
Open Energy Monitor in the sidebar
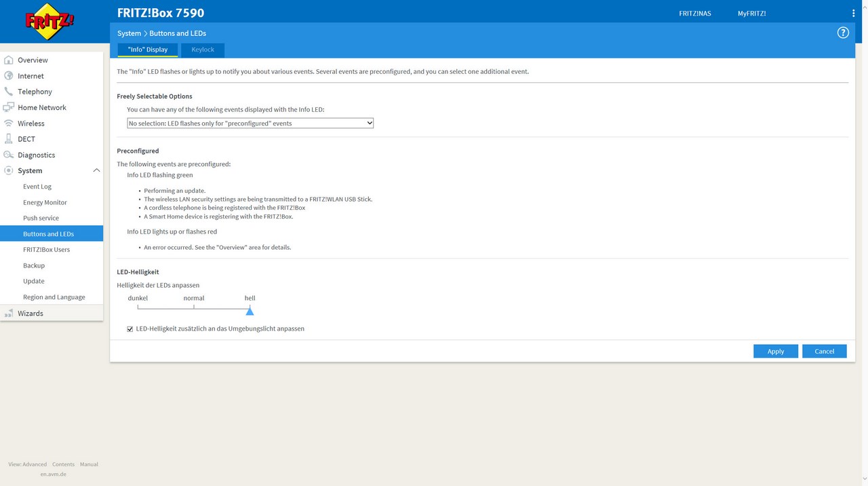click(x=45, y=202)
